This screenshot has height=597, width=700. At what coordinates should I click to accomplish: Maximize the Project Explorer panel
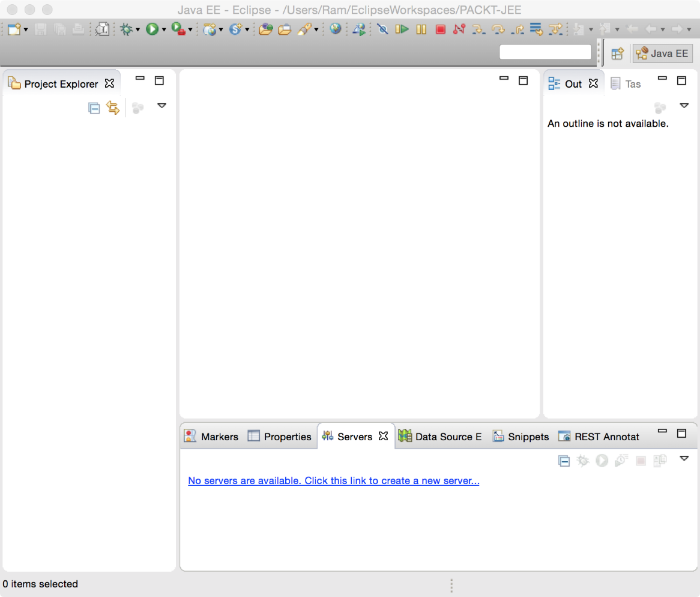point(159,80)
